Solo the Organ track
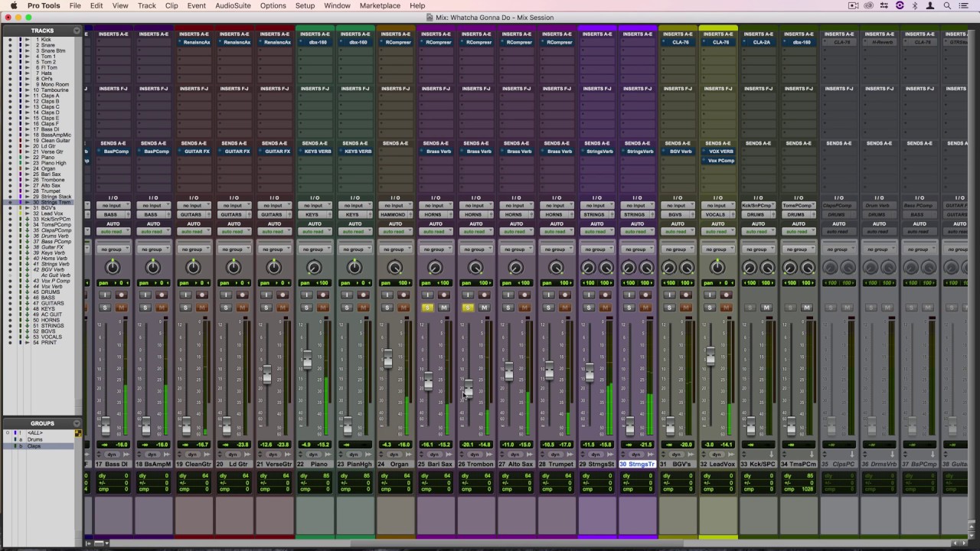This screenshot has height=551, width=980. 387,308
